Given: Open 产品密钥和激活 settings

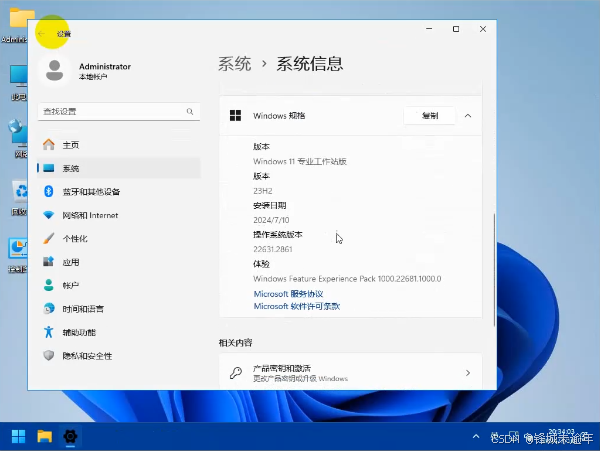Looking at the screenshot, I should 351,373.
